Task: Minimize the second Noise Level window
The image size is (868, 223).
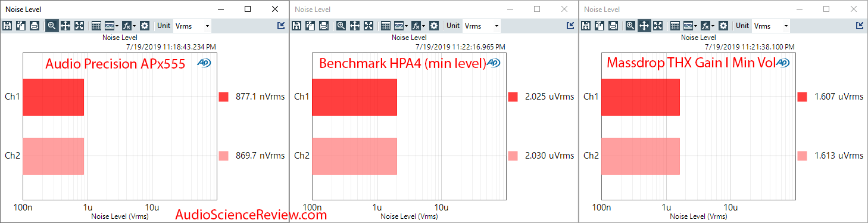Action: pos(510,9)
